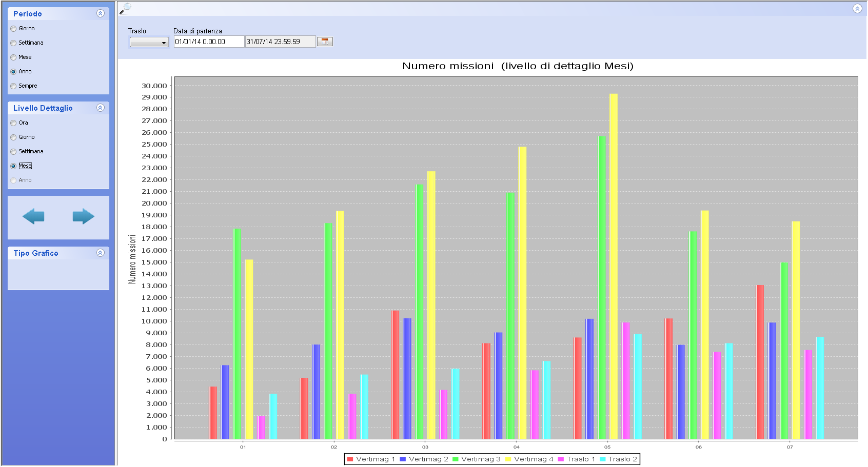Click the magenta Traslo 1 legend swatch

tap(561, 459)
